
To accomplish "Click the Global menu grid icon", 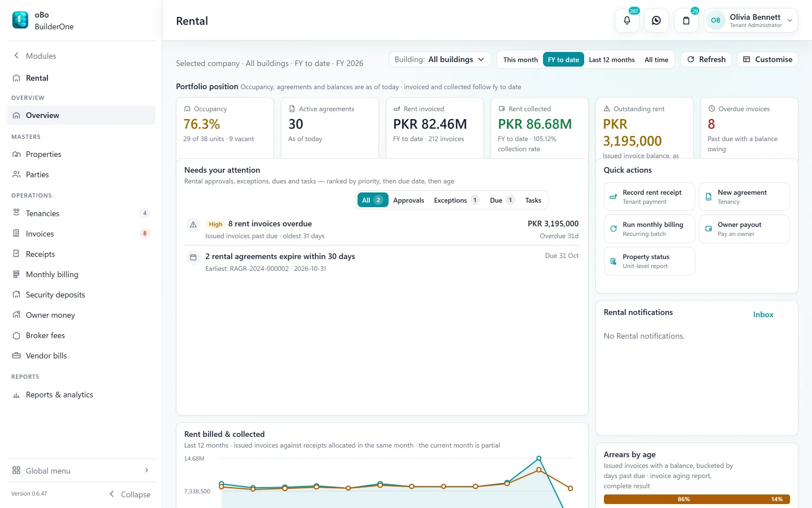I will [x=16, y=470].
